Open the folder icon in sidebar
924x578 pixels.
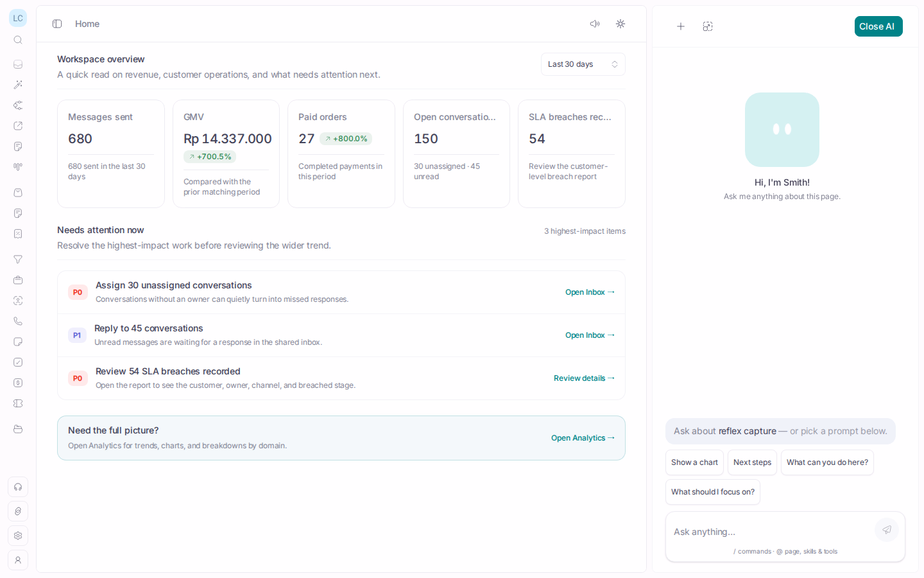pyautogui.click(x=18, y=429)
